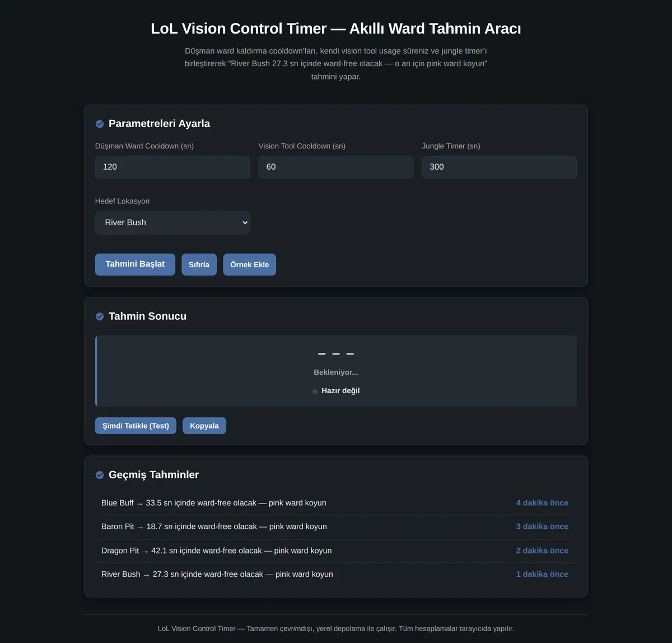Click the Hazır değil label
This screenshot has height=643, width=672.
(340, 391)
